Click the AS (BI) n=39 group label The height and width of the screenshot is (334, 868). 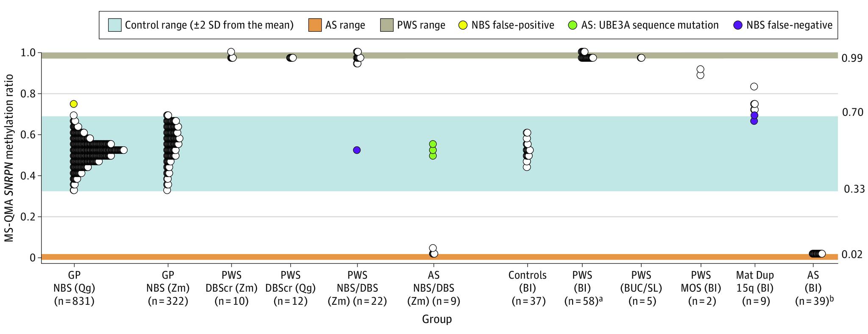813,288
